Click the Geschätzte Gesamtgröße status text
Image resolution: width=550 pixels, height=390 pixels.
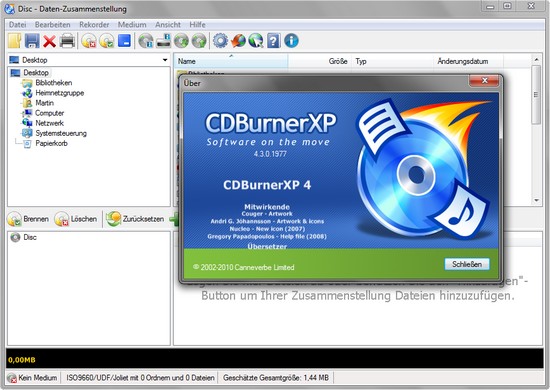pos(276,378)
